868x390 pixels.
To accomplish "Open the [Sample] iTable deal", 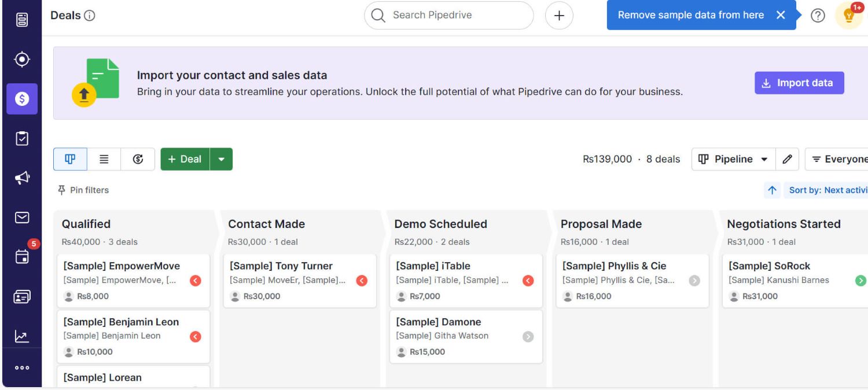I will [466, 281].
